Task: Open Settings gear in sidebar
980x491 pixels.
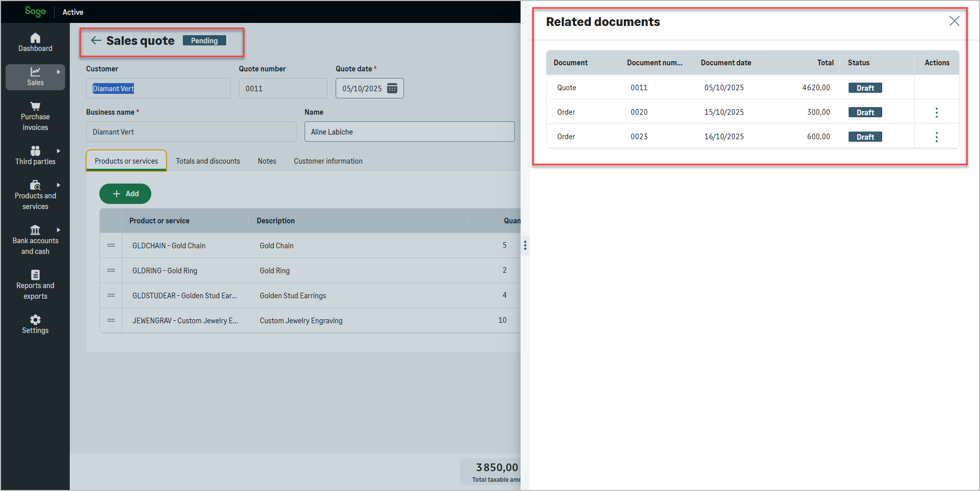Action: [35, 320]
